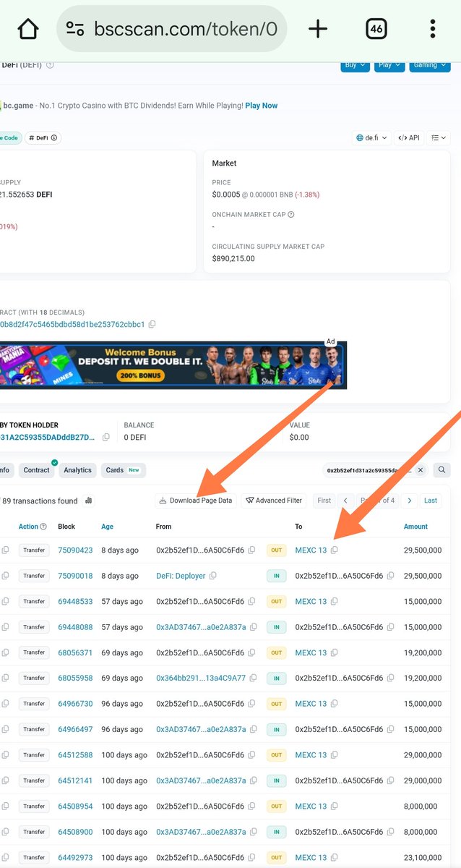Copy transaction hash in block 64966730 row
This screenshot has height=868, width=461.
pyautogui.click(x=6, y=704)
